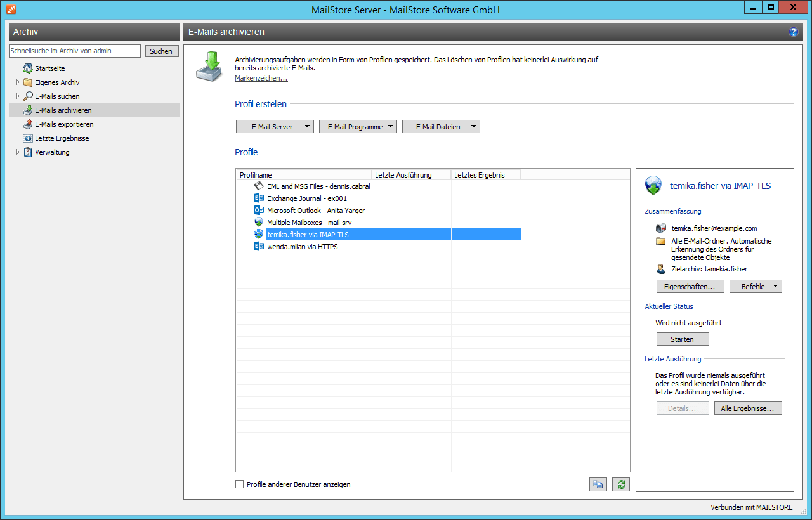Enable Profile anderer Benutzer anzeigen checkbox
Screen dimensions: 812x520
click(x=240, y=484)
